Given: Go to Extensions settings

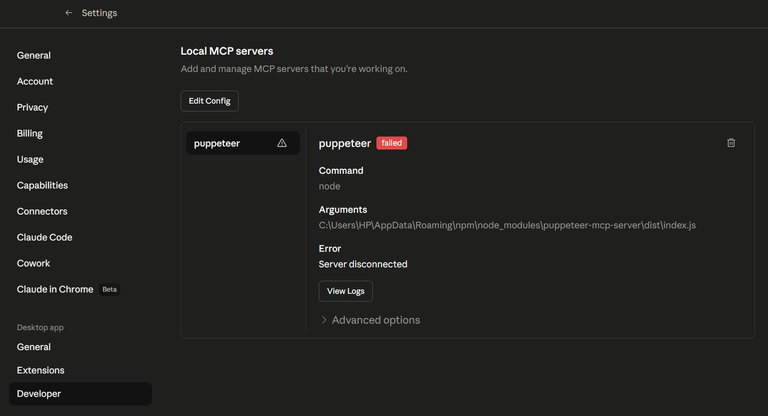Looking at the screenshot, I should point(40,370).
